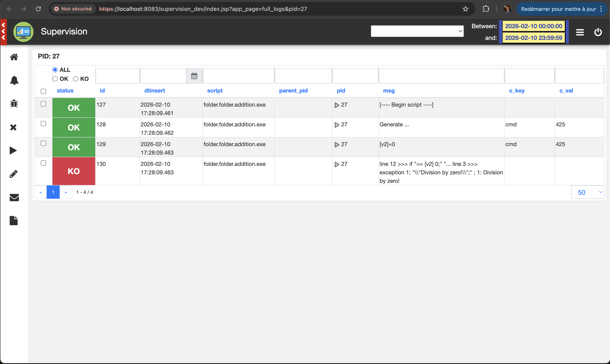Open the dtinsert calendar picker
Image resolution: width=610 pixels, height=364 pixels.
click(194, 76)
